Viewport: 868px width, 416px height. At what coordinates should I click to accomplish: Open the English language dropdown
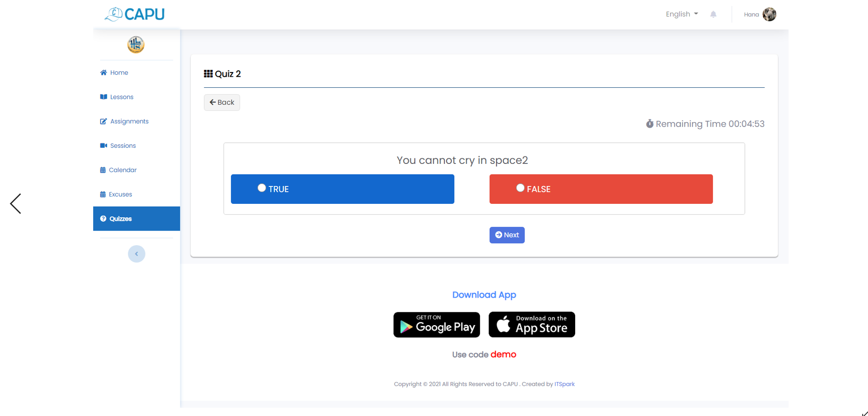pyautogui.click(x=682, y=14)
